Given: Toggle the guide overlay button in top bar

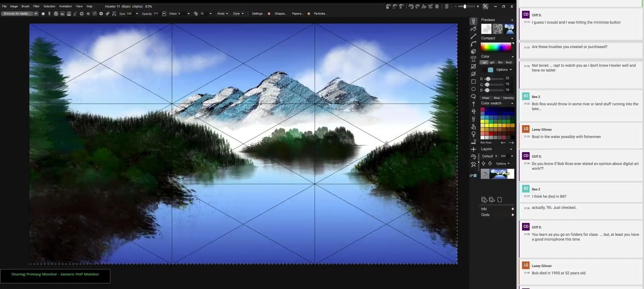Looking at the screenshot, I should 485,6.
